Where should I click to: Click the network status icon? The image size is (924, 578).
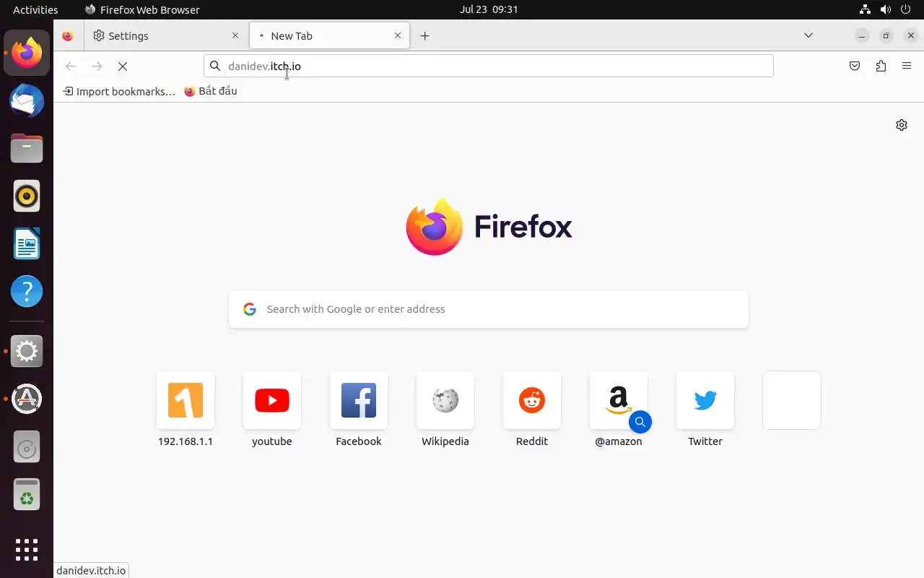click(x=865, y=9)
